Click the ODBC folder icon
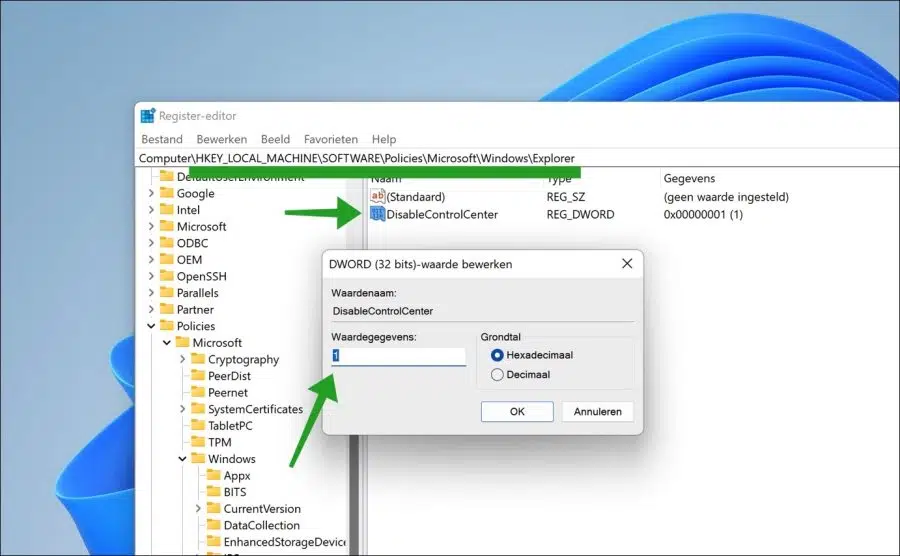900x556 pixels. [166, 243]
